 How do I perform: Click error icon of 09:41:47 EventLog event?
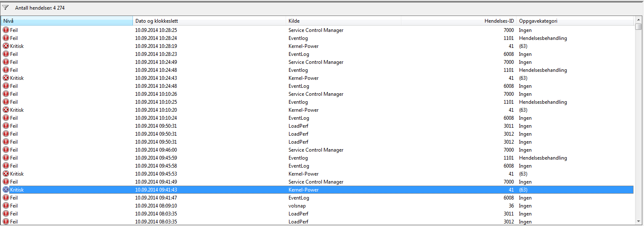coord(6,198)
